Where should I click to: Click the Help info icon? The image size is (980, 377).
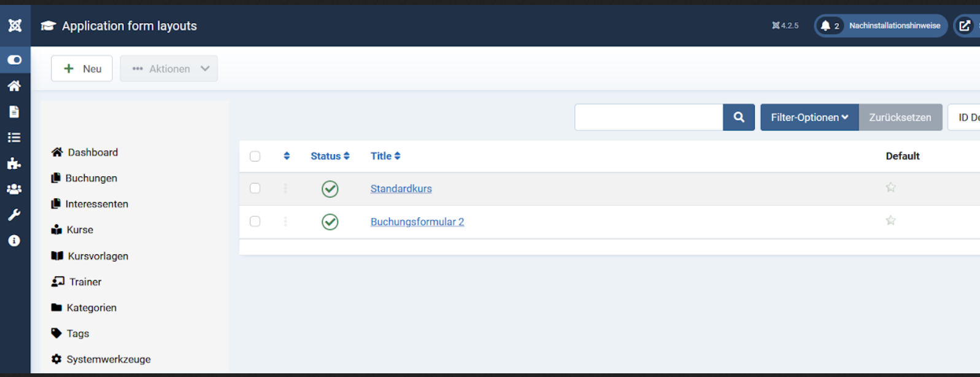[x=14, y=241]
